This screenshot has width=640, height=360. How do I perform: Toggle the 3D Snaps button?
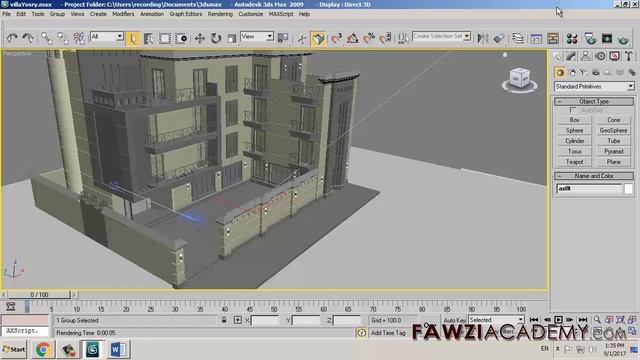click(336, 38)
